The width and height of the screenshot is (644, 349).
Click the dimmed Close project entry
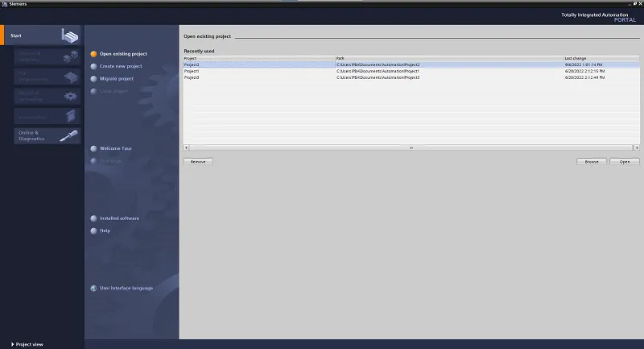(114, 91)
